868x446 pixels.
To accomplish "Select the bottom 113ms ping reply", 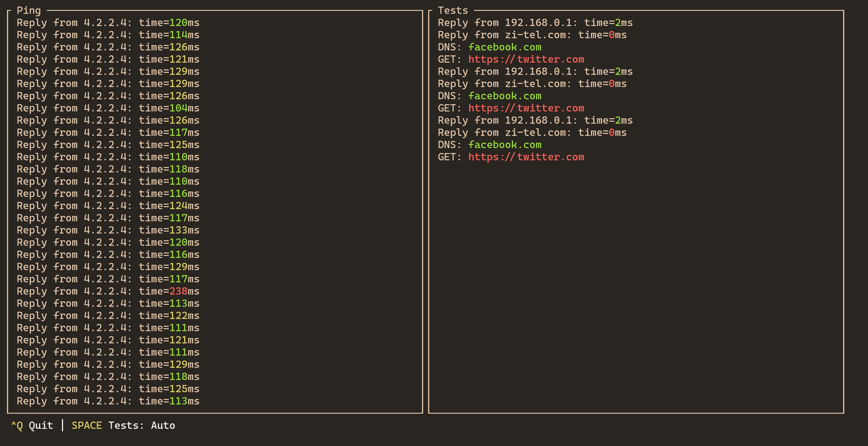I will click(108, 401).
